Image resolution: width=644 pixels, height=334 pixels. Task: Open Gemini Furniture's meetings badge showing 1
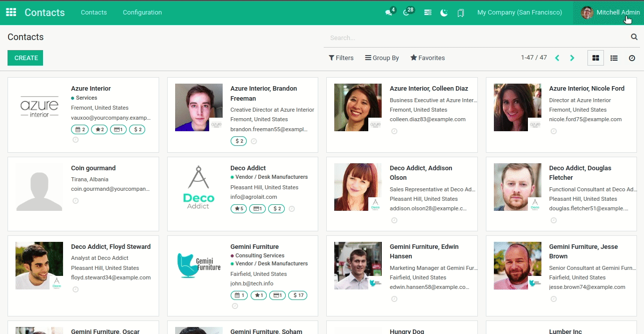(240, 295)
